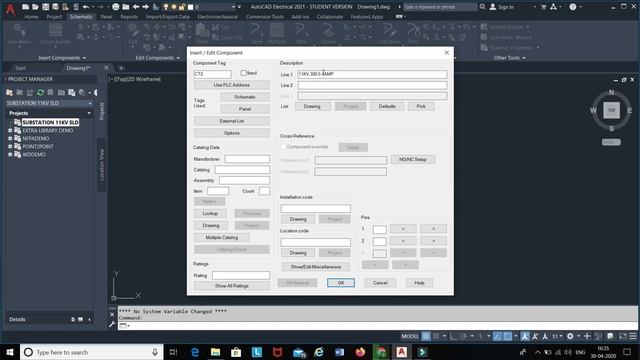The image size is (640, 360).
Task: Click the Schematic button under Tags Used
Action: [x=245, y=97]
